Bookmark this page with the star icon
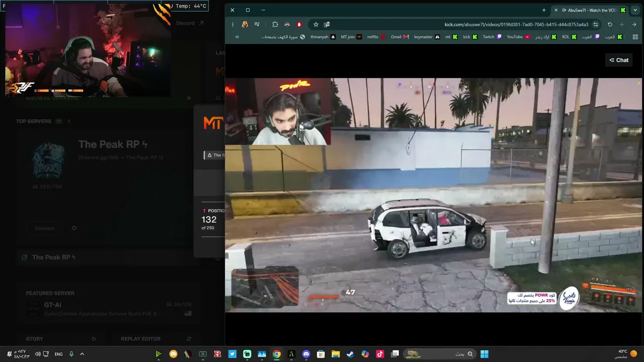The height and width of the screenshot is (362, 644). click(x=316, y=24)
